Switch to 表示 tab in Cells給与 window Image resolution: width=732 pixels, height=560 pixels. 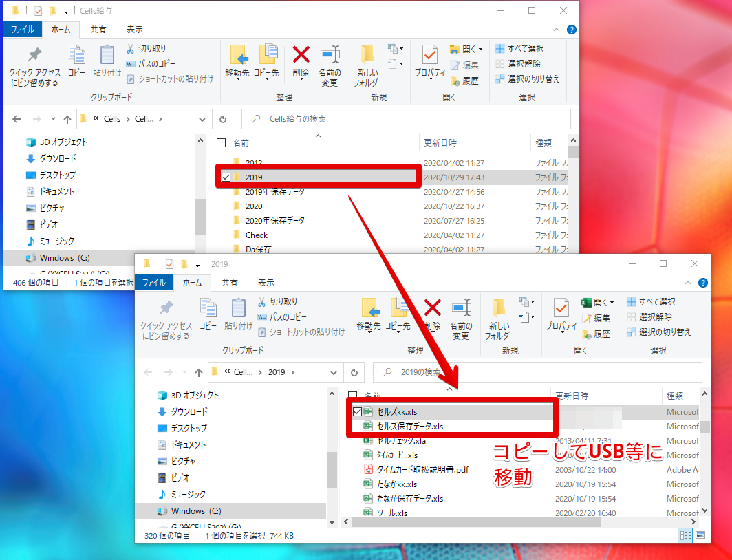(134, 30)
